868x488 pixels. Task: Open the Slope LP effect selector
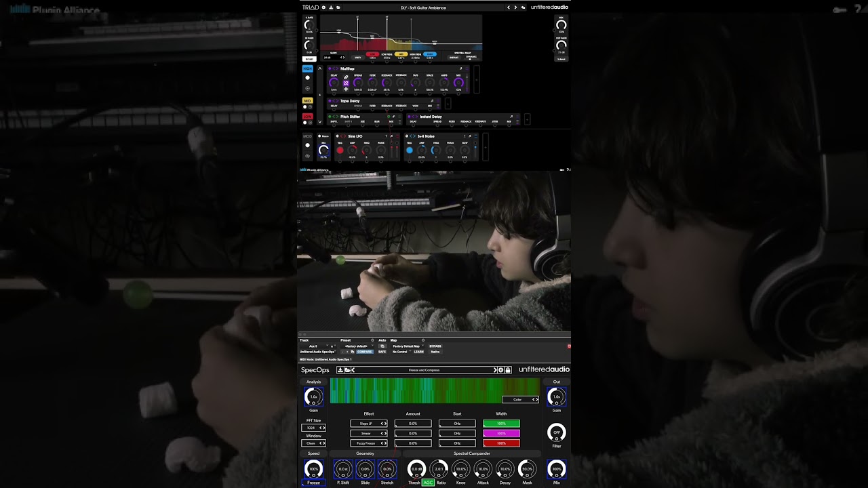(x=369, y=424)
